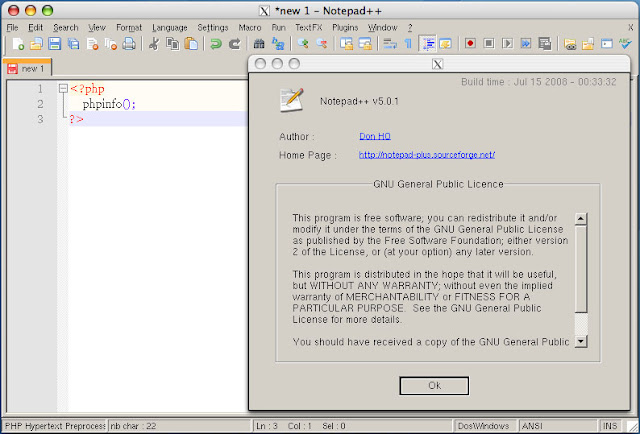Click line 2 phpinfo(); in editor

pos(109,104)
